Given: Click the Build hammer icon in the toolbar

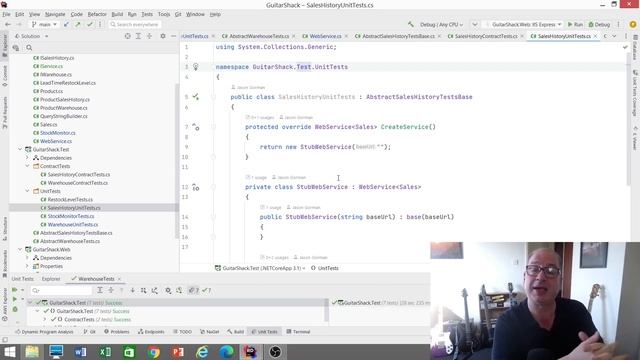Looking at the screenshot, I should pos(411,24).
